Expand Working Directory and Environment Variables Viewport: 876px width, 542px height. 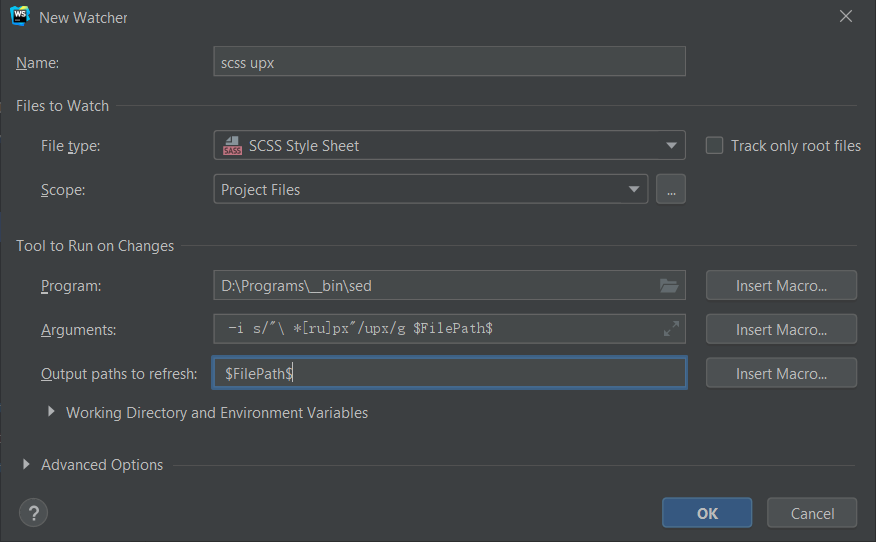pyautogui.click(x=52, y=412)
